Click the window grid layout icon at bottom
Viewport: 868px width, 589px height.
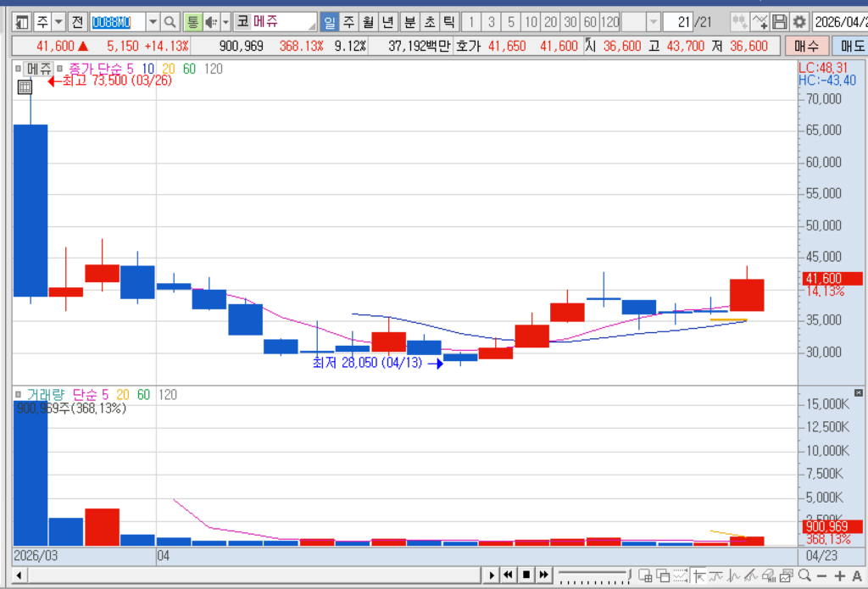tap(645, 575)
